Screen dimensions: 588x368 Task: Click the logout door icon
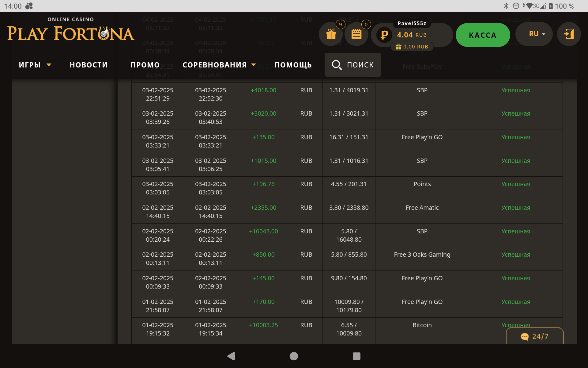[x=569, y=34]
